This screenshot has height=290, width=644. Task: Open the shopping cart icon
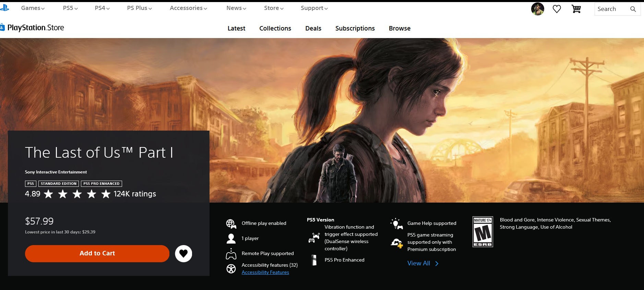[576, 9]
